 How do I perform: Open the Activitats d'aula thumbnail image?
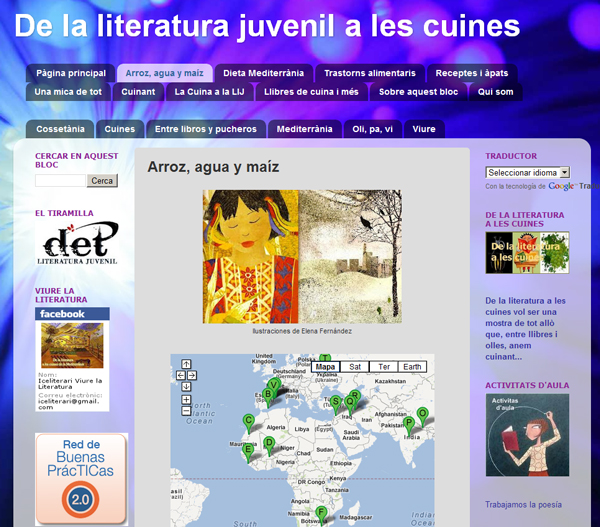click(x=527, y=435)
